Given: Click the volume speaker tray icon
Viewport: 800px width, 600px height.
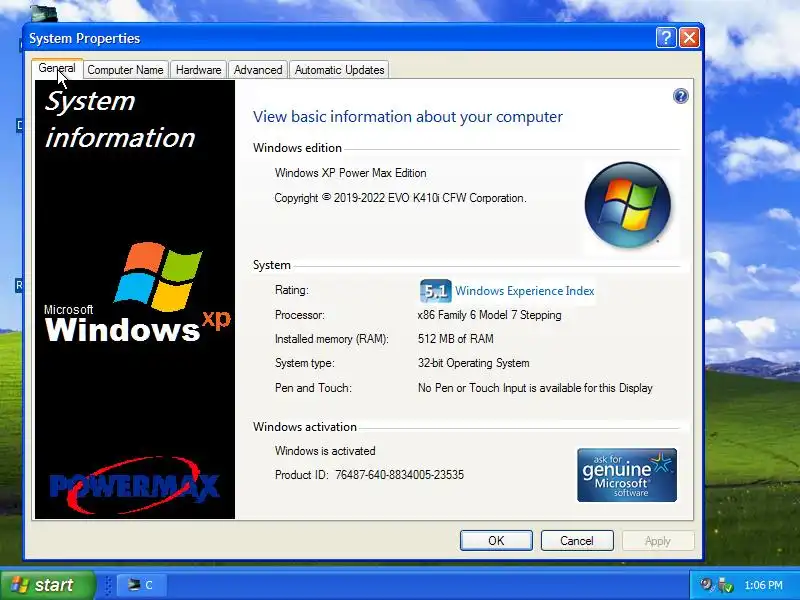Looking at the screenshot, I should (706, 584).
